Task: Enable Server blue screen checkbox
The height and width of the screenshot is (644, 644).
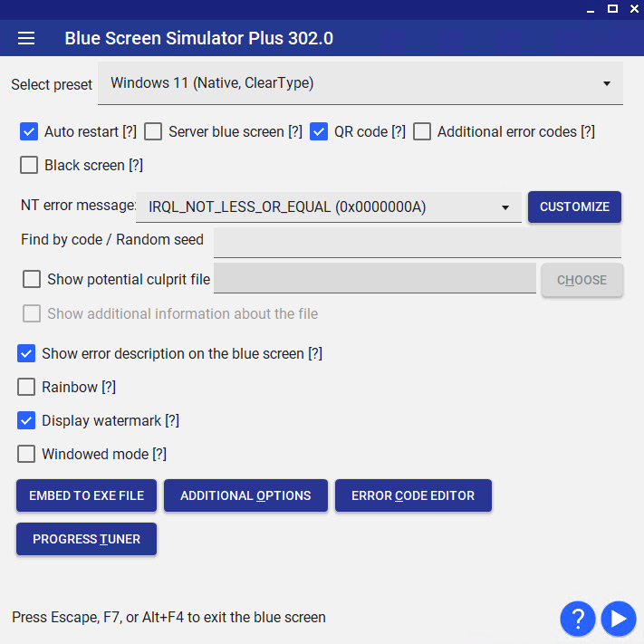Action: (x=153, y=132)
